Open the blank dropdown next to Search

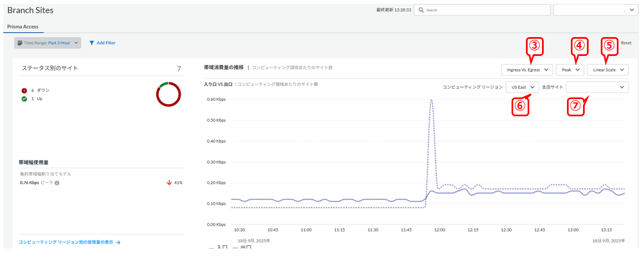pyautogui.click(x=596, y=10)
